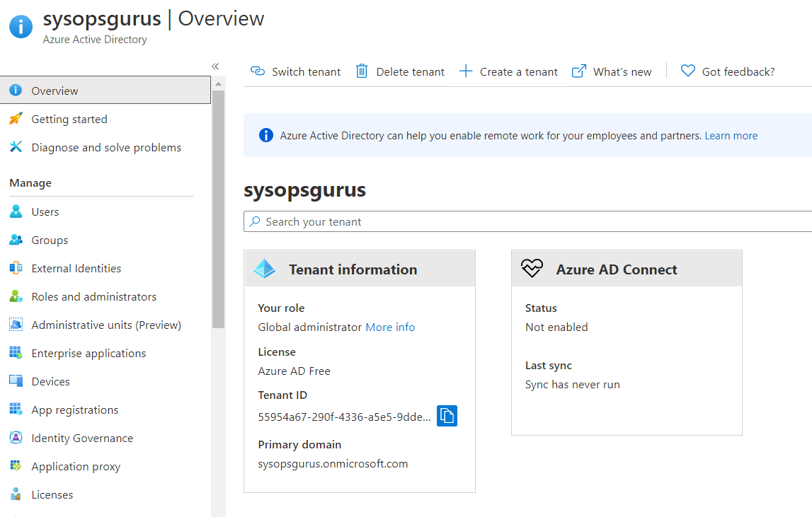Viewport: 812px width, 517px height.
Task: Click the Enterprise applications grid icon
Action: (x=16, y=353)
